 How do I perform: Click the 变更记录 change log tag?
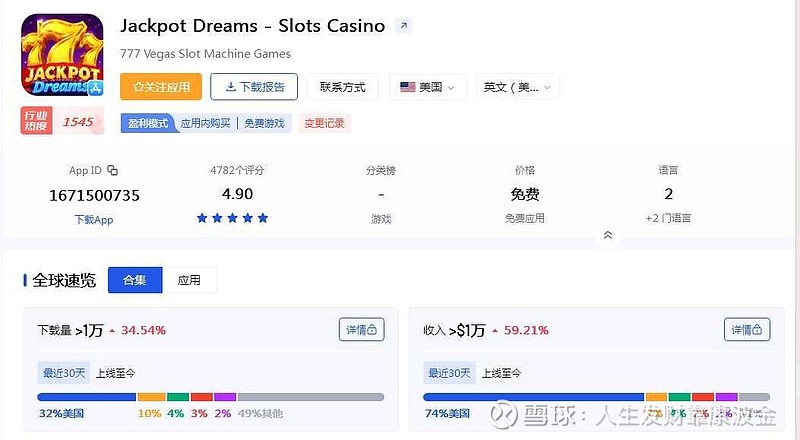(x=324, y=123)
